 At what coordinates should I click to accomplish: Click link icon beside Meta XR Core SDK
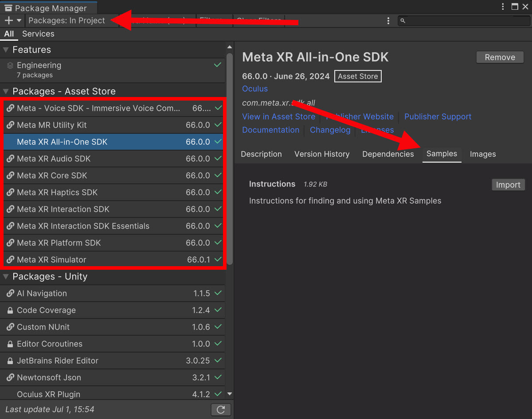(11, 175)
